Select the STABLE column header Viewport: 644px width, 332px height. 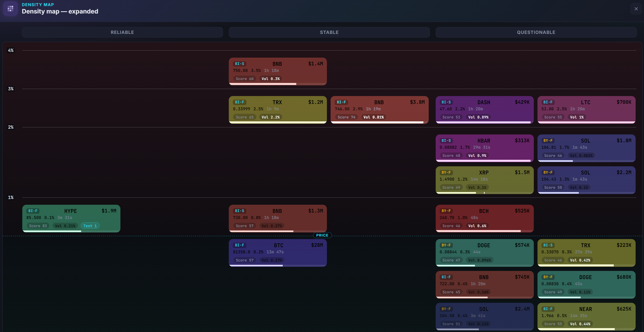coord(329,32)
